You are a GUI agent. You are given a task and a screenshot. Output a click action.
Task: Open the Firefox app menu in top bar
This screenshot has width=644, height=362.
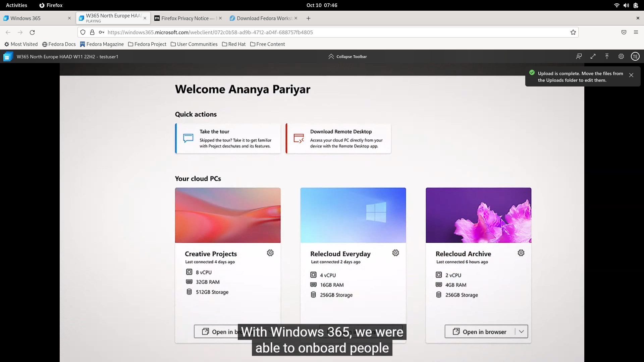(x=51, y=5)
